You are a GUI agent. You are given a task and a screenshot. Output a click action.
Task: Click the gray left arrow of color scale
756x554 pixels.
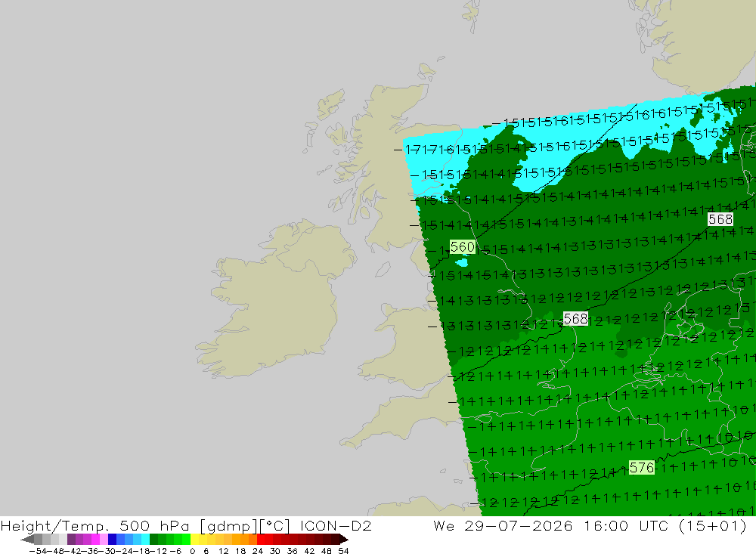[28, 539]
